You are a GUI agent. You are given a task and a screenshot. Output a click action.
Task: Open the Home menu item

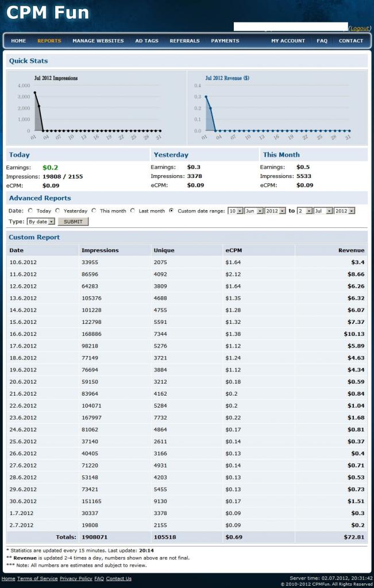(x=18, y=41)
